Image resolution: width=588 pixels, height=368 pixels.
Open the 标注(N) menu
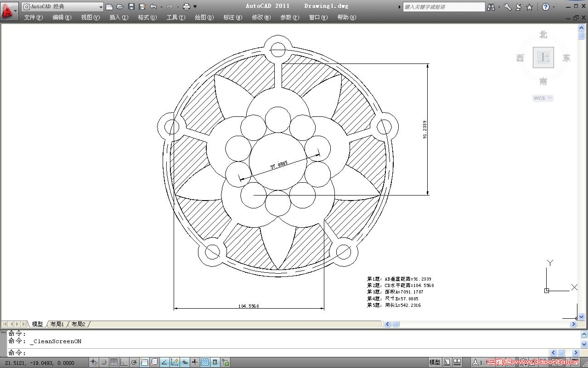(x=232, y=17)
